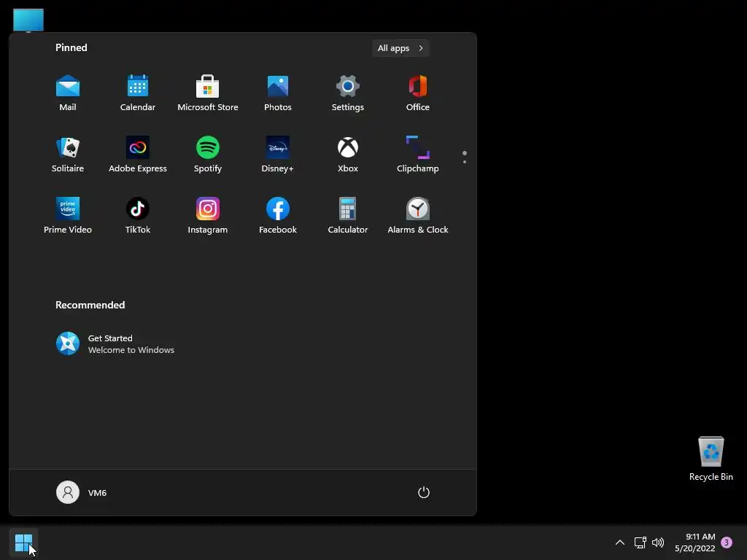Launch the Xbox app

point(348,155)
